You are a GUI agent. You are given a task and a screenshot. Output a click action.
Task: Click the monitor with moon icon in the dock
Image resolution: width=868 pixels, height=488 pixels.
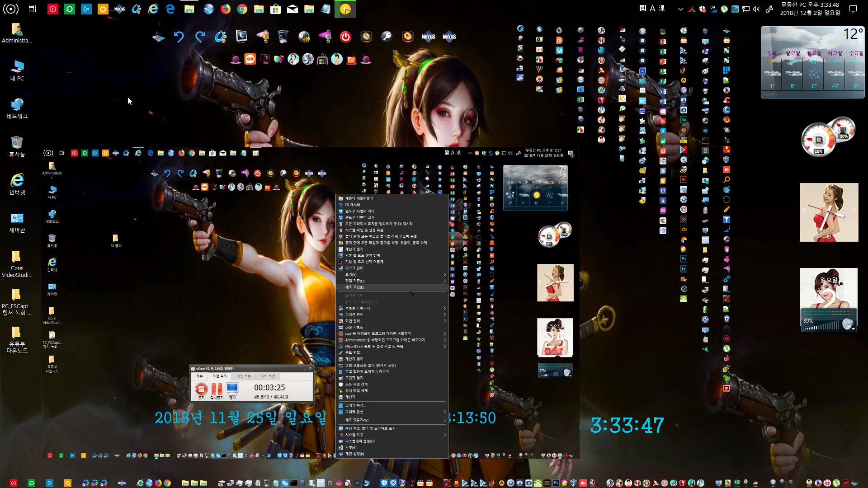241,37
